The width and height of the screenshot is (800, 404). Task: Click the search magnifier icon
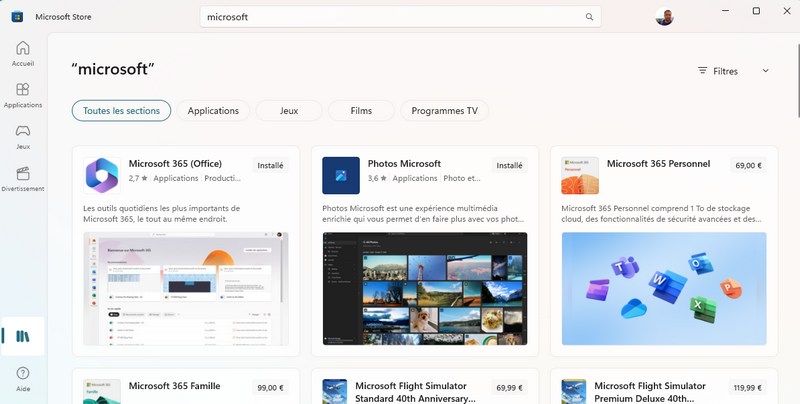589,17
